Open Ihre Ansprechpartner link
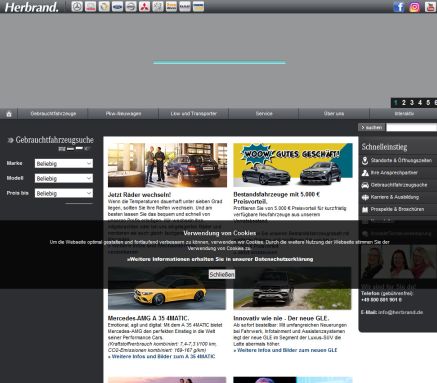Viewport: 437px width, 383px height. [x=394, y=173]
